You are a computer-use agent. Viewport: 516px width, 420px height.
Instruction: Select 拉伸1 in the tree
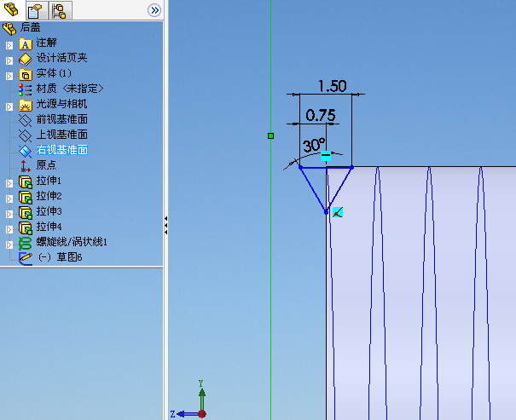click(49, 181)
